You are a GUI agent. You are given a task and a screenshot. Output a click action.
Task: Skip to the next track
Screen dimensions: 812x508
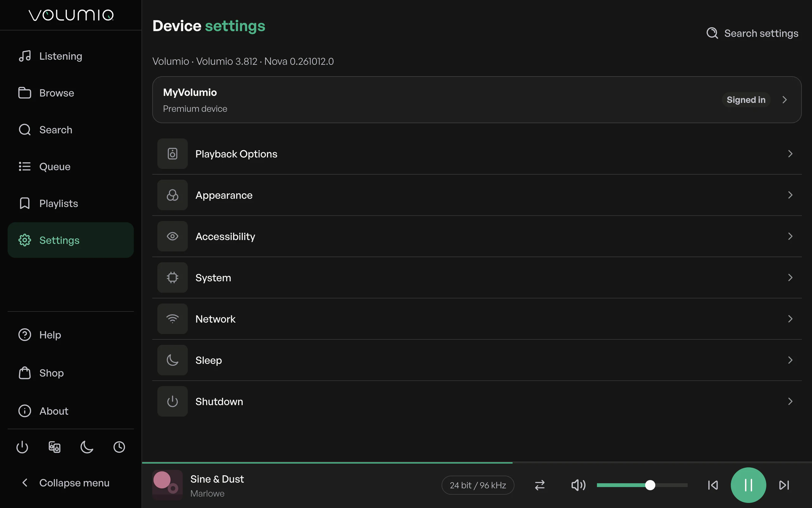point(784,485)
